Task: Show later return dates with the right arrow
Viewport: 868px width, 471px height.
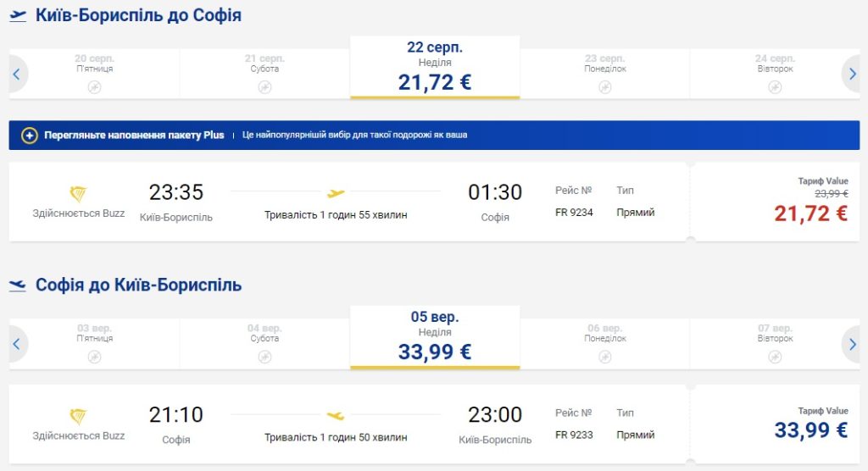Action: [x=852, y=344]
